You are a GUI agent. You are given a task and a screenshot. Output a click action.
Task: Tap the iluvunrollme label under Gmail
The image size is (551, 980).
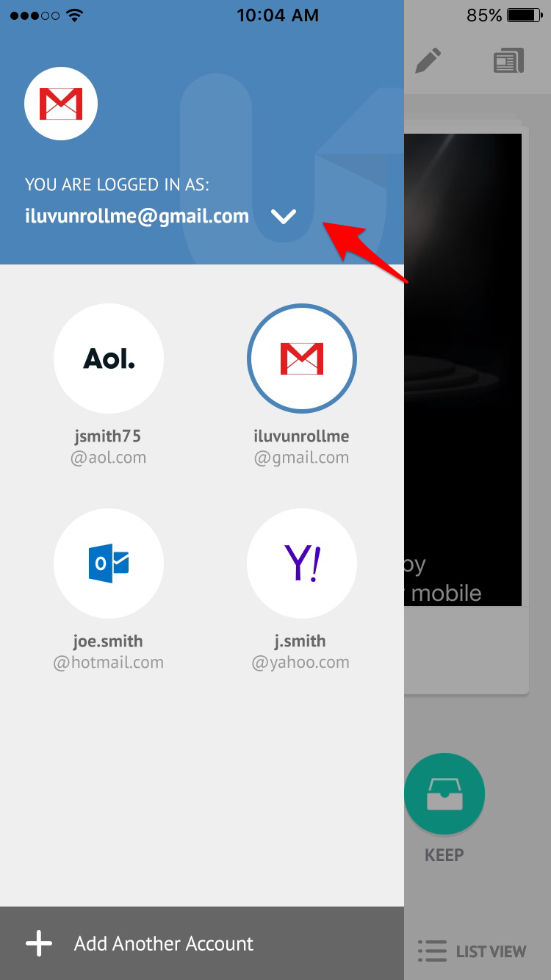click(301, 436)
